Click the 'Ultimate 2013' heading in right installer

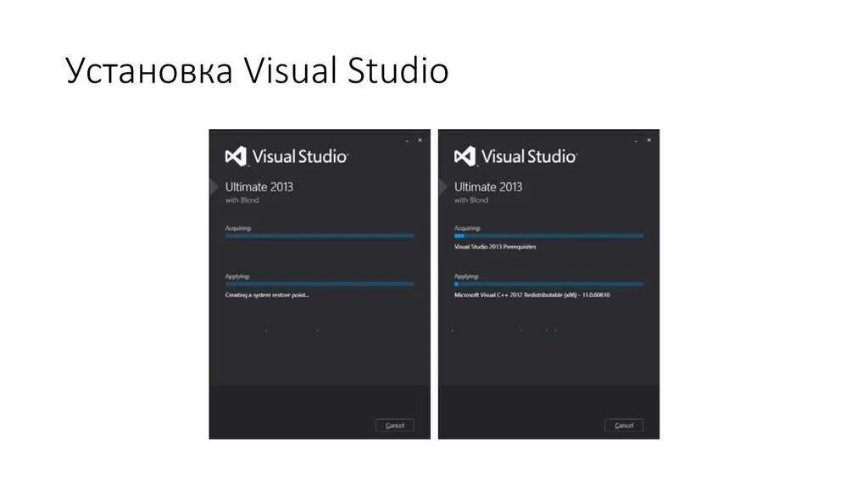click(488, 187)
